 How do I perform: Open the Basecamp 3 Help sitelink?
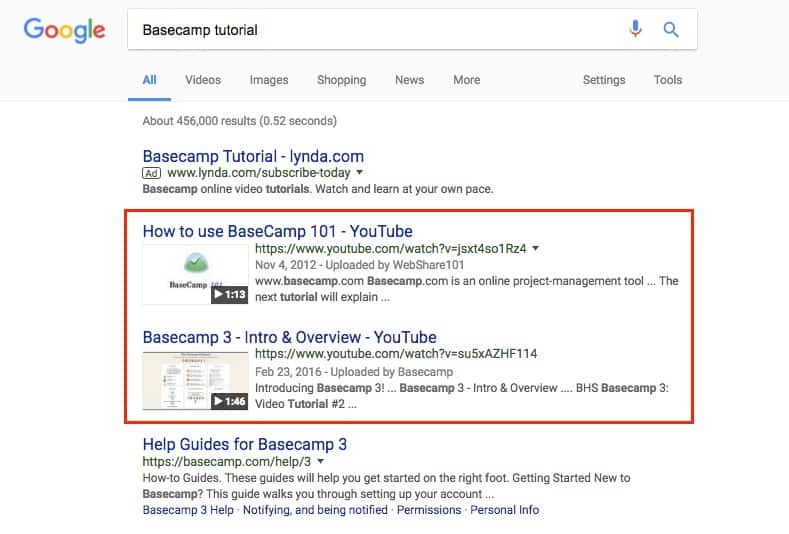click(x=188, y=510)
